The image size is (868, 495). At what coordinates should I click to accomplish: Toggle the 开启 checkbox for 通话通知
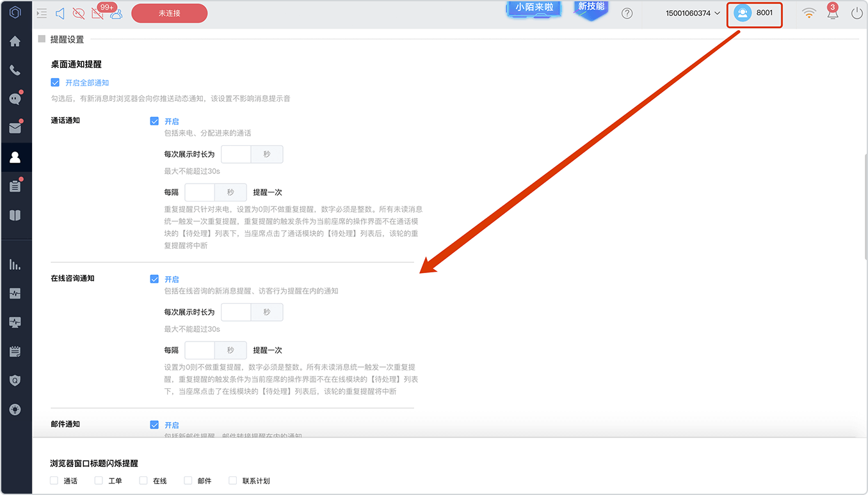pyautogui.click(x=154, y=121)
